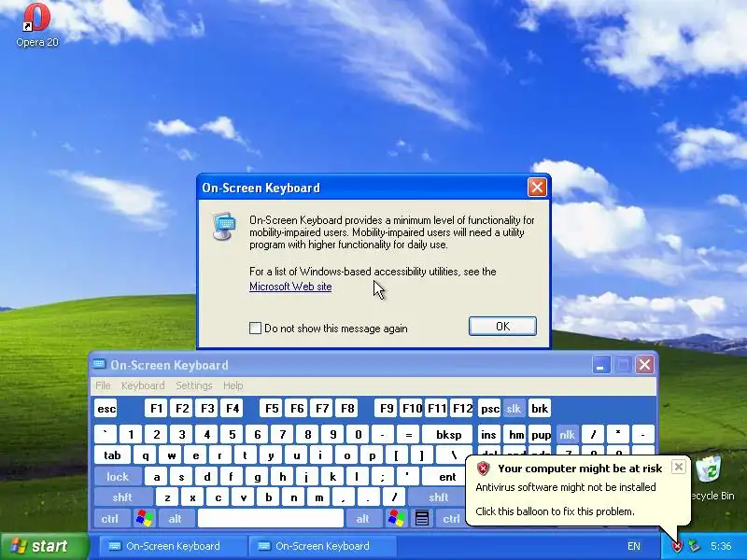This screenshot has height=560, width=747.
Task: Click the space bar key
Action: tap(270, 519)
